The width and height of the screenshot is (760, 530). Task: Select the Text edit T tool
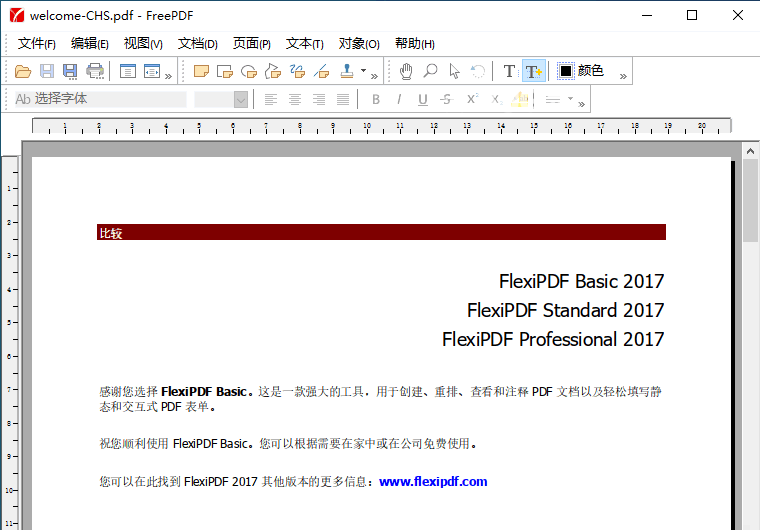tap(509, 71)
